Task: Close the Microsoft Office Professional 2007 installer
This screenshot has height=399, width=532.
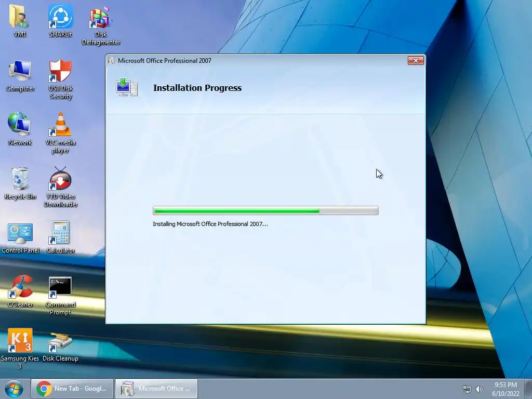Action: (416, 60)
